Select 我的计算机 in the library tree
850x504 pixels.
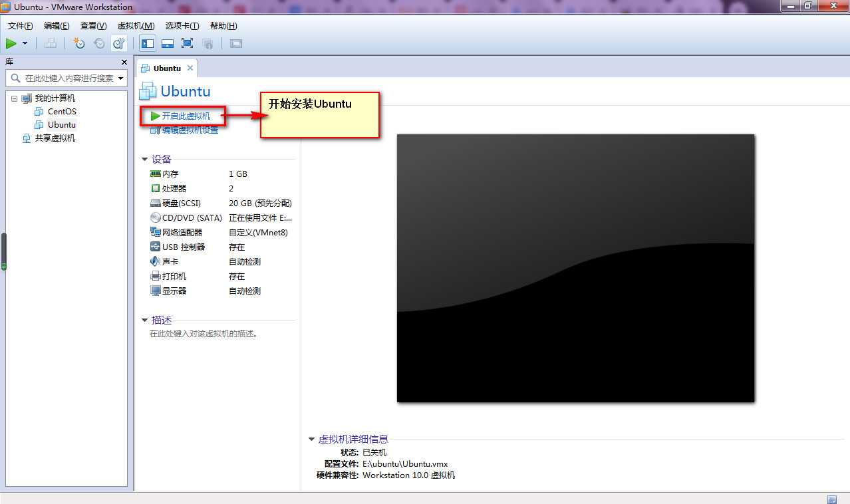[x=55, y=98]
